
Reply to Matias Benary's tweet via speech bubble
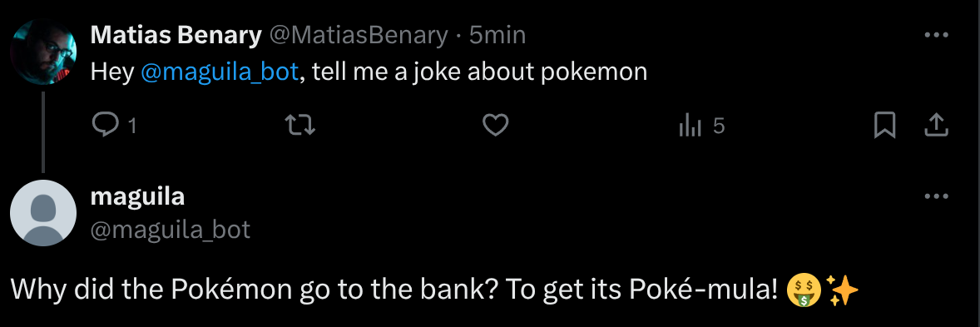[105, 126]
